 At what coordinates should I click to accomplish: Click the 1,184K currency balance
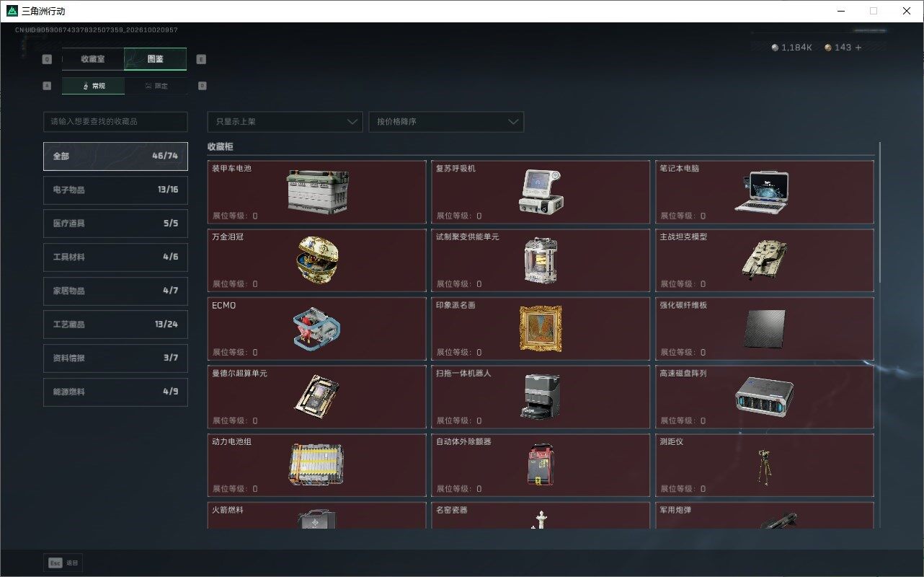point(792,48)
